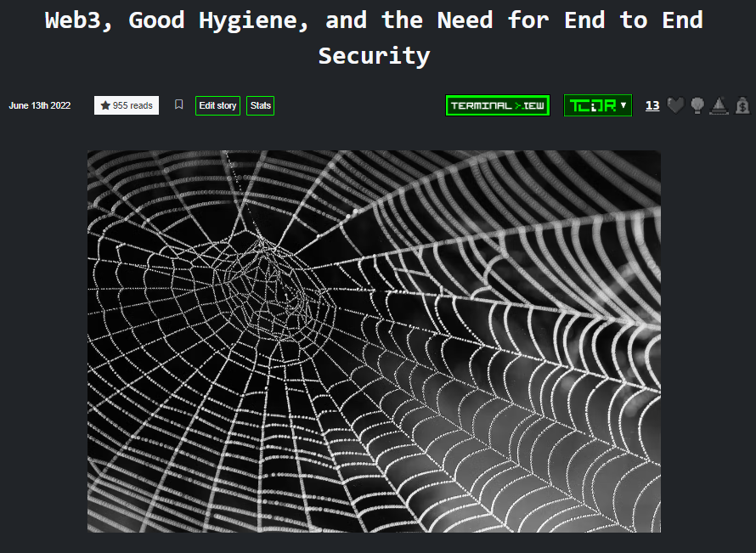Click the Edit story button
Image resolution: width=756 pixels, height=553 pixels.
pyautogui.click(x=217, y=105)
